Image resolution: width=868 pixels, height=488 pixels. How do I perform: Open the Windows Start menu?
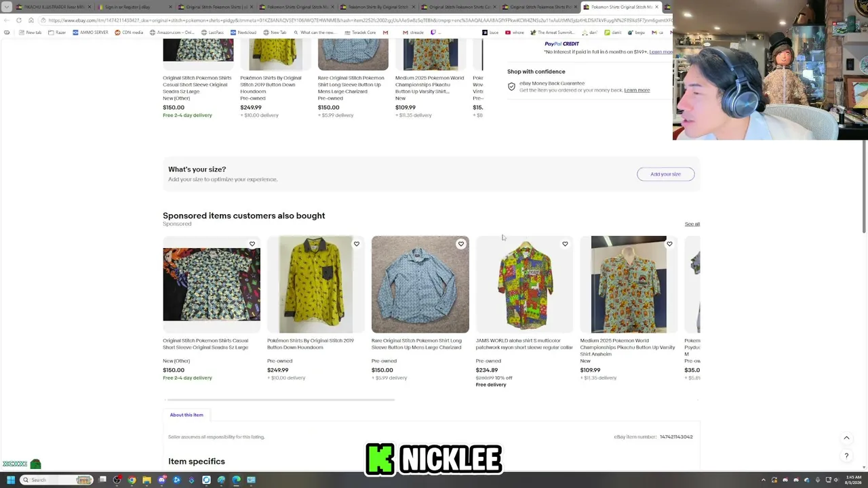[x=10, y=480]
